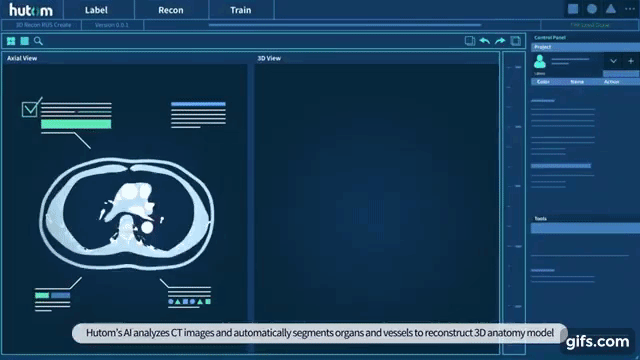
Task: Open the Train tab
Action: coord(240,10)
